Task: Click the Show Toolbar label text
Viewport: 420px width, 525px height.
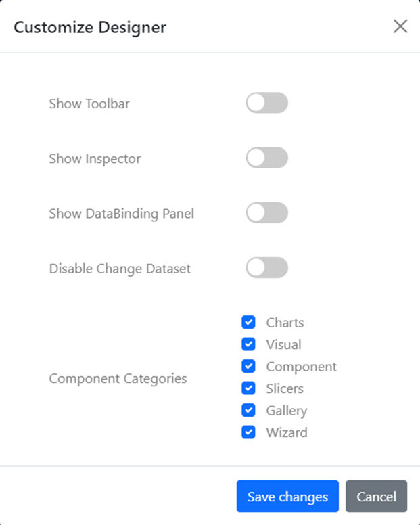Action: [89, 104]
